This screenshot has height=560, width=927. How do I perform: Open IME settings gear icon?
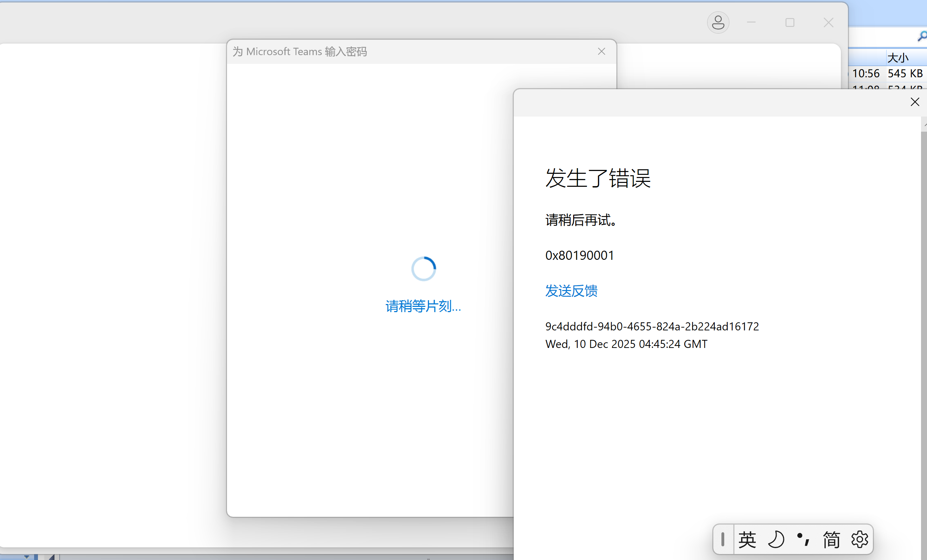[x=860, y=540]
